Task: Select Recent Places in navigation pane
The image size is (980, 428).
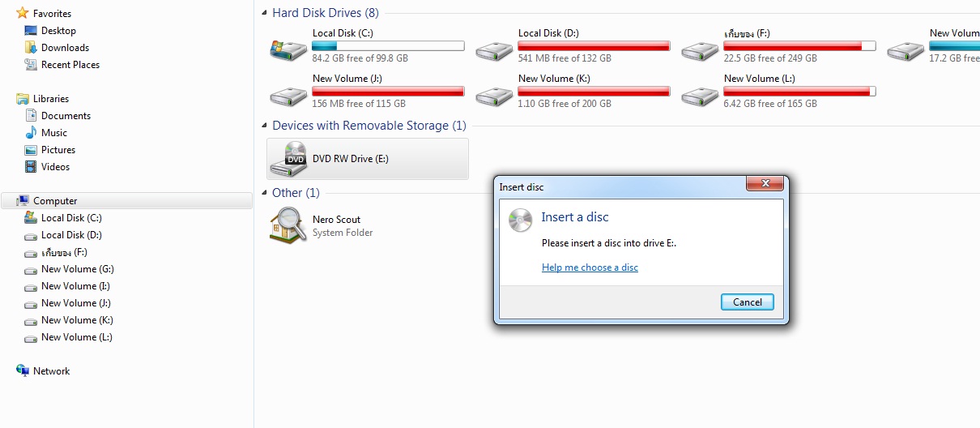Action: tap(70, 64)
